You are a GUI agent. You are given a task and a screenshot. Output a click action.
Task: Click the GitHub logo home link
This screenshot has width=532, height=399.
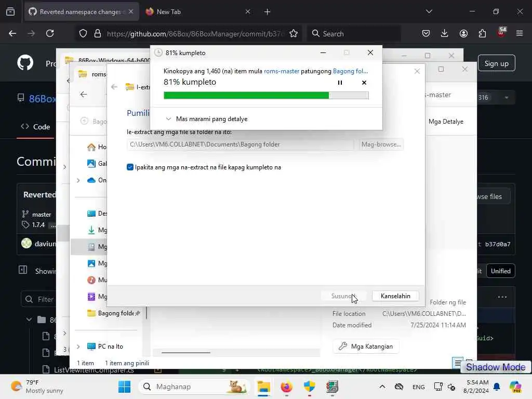point(25,63)
